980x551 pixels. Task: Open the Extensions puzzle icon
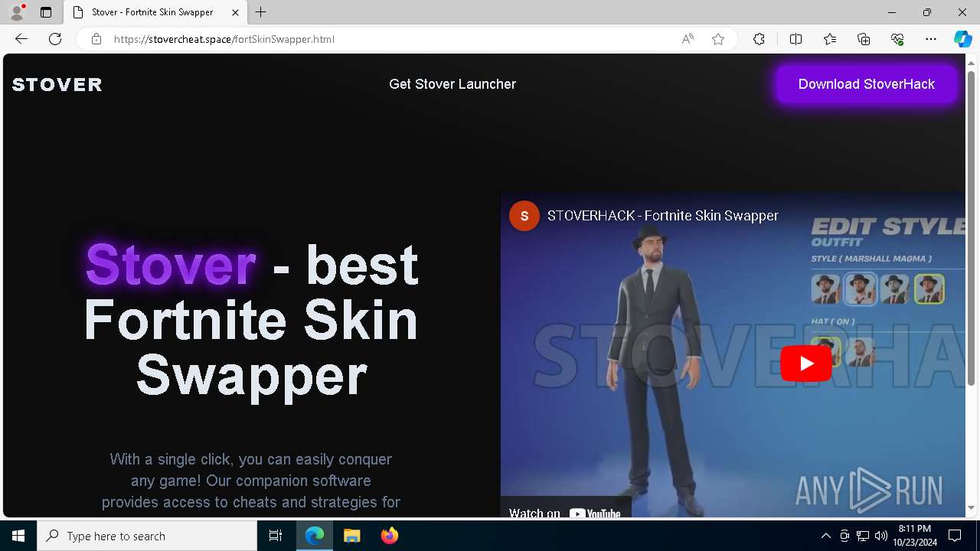coord(759,39)
